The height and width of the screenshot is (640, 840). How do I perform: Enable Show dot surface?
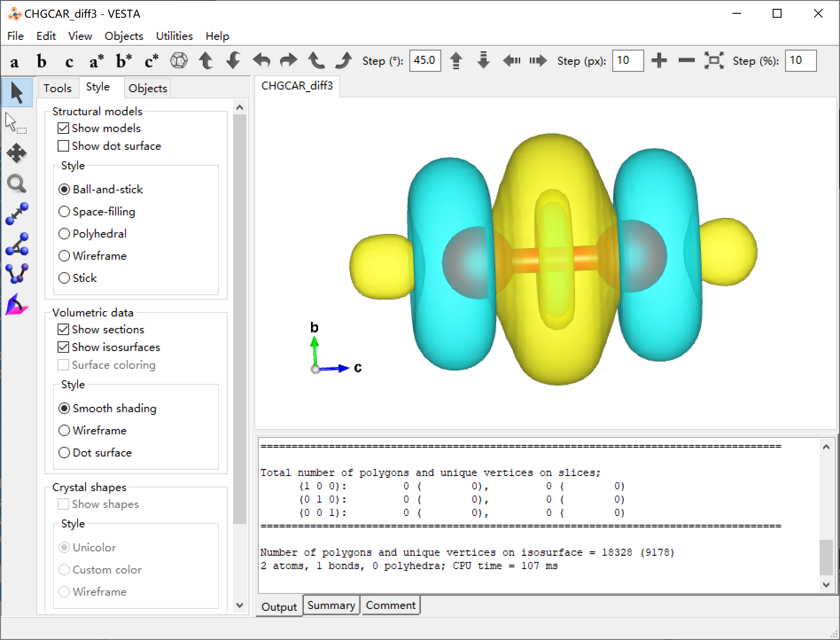click(63, 146)
